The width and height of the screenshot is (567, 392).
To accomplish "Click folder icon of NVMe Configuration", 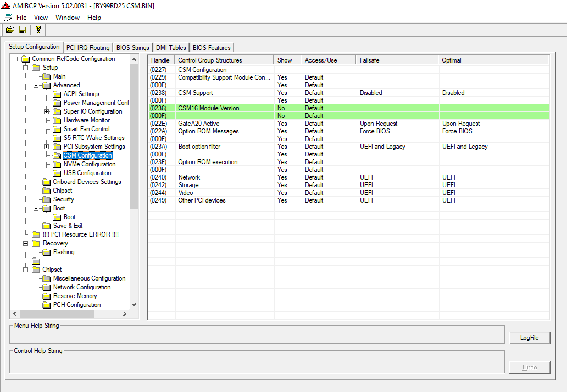I will tap(57, 164).
